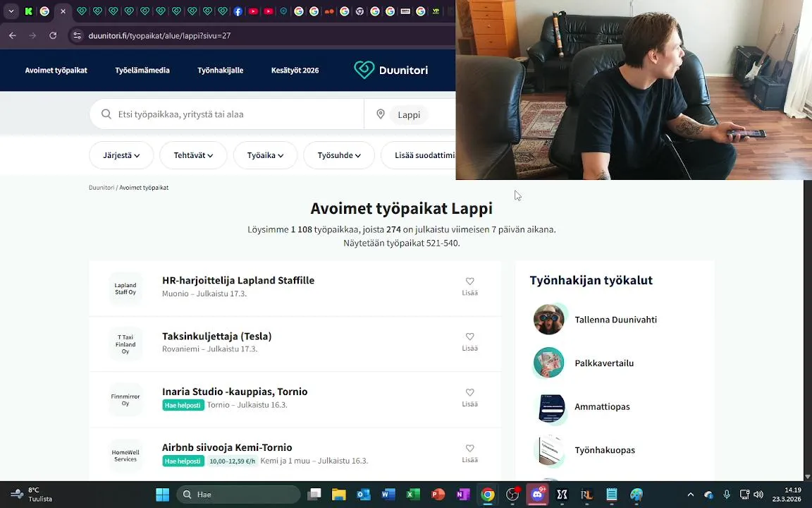Follow the Avoimet työpaikat breadcrumb link
The height and width of the screenshot is (508, 812).
[144, 188]
